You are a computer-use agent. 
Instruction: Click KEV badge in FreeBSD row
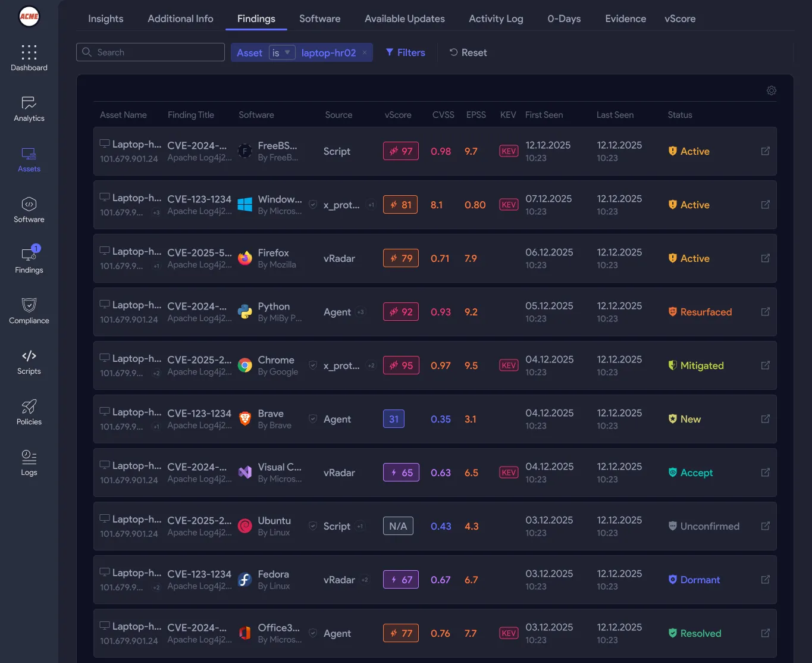click(x=509, y=151)
